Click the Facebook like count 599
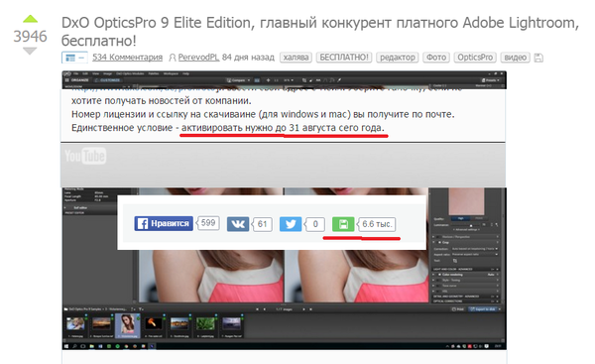 click(x=208, y=223)
